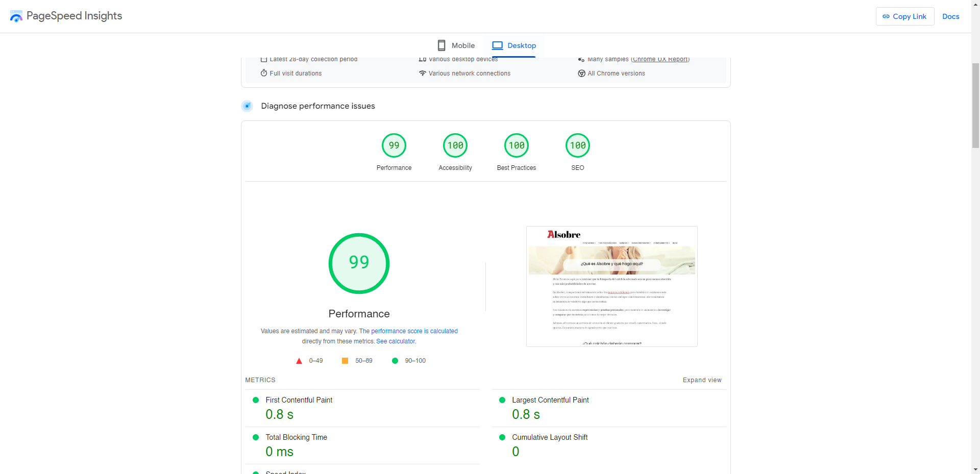
Task: Click the vertical scrollbar thumb
Action: [975, 106]
